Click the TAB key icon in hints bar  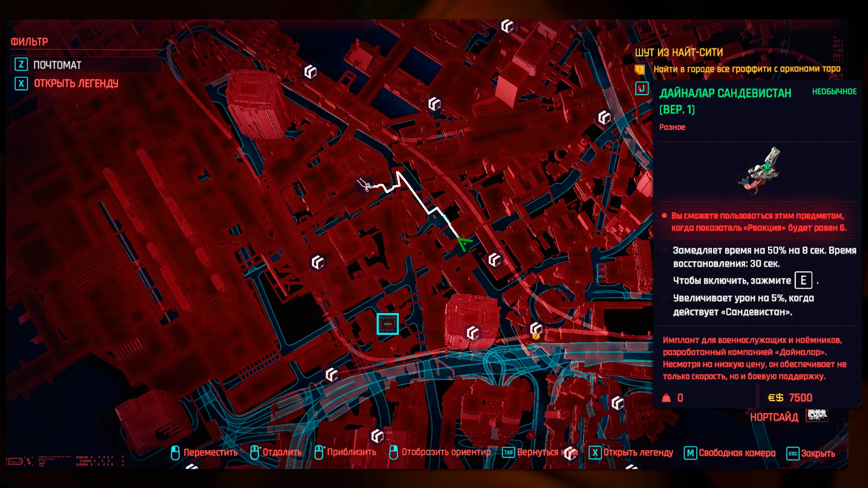[509, 452]
